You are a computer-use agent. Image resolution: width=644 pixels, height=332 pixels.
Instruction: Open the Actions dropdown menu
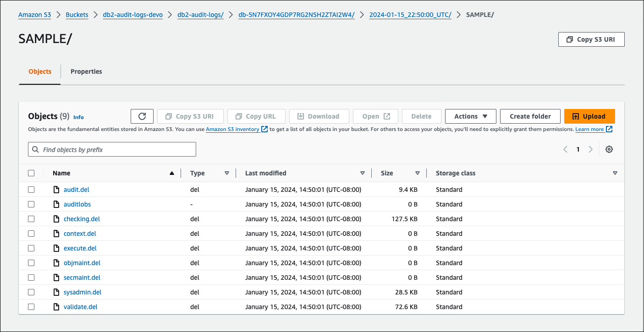tap(470, 116)
